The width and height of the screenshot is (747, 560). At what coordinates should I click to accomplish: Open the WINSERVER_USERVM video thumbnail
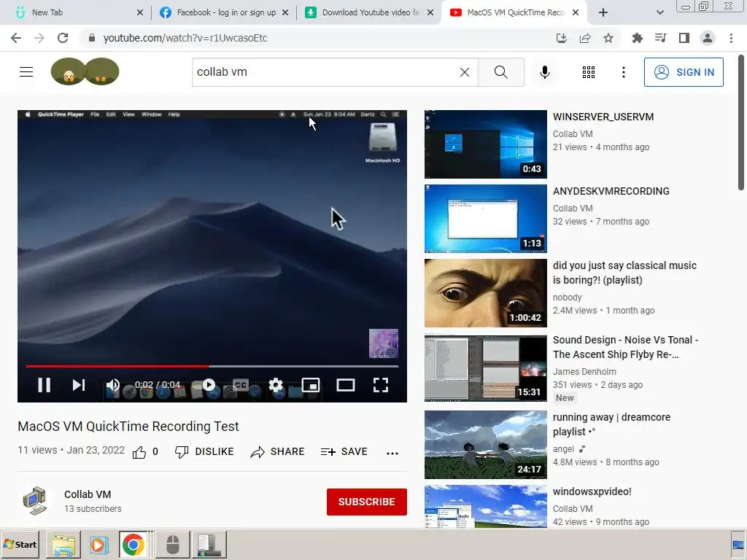click(x=485, y=144)
